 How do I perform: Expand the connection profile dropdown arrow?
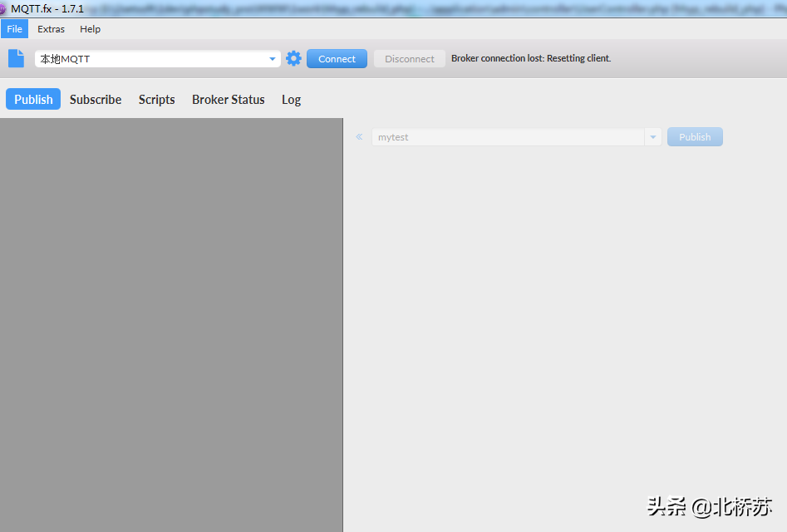coord(272,59)
